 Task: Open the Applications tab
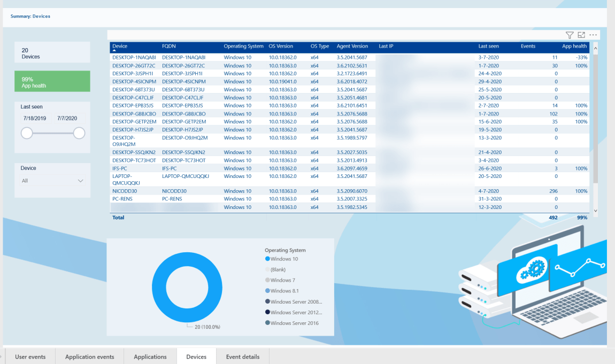click(x=150, y=357)
